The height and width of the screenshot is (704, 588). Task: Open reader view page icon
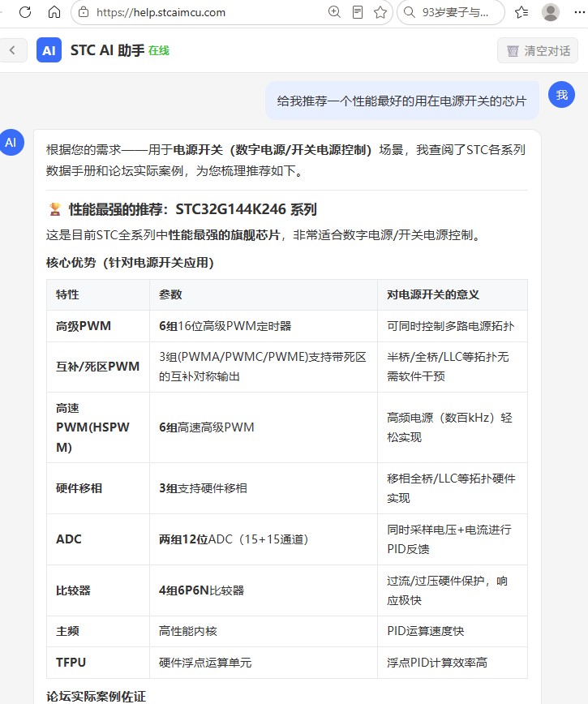click(x=358, y=12)
